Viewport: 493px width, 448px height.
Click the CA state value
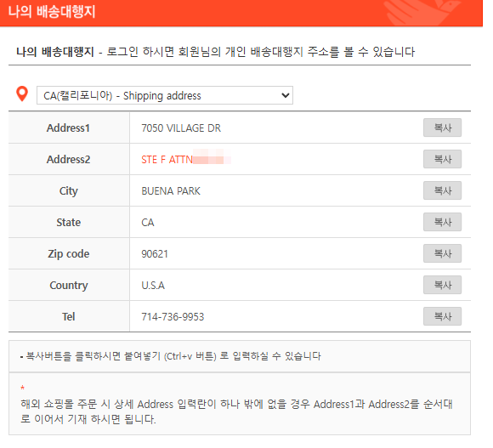click(x=147, y=223)
